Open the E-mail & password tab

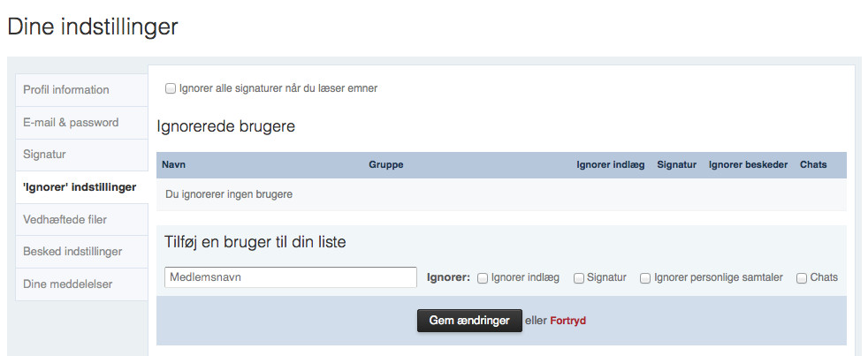click(x=82, y=123)
